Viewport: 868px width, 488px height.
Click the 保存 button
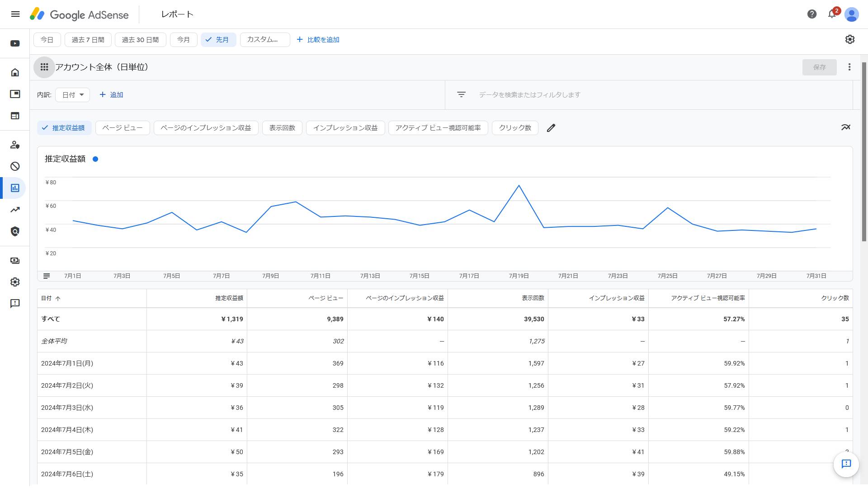(820, 67)
